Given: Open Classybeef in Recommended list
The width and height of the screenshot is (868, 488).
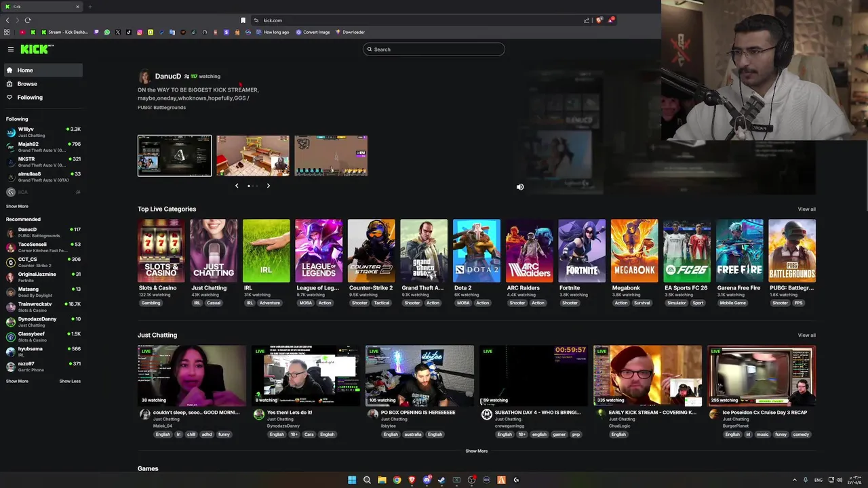Looking at the screenshot, I should tap(43, 337).
